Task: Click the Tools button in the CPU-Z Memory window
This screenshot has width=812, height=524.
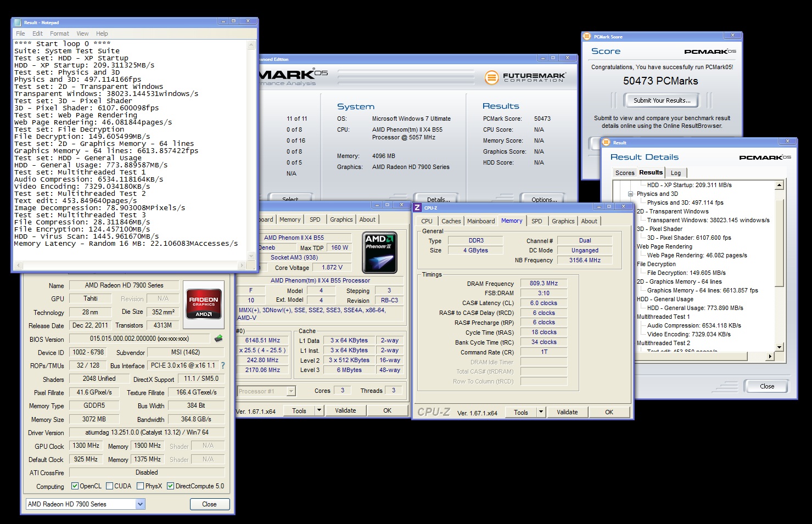Action: pos(521,412)
